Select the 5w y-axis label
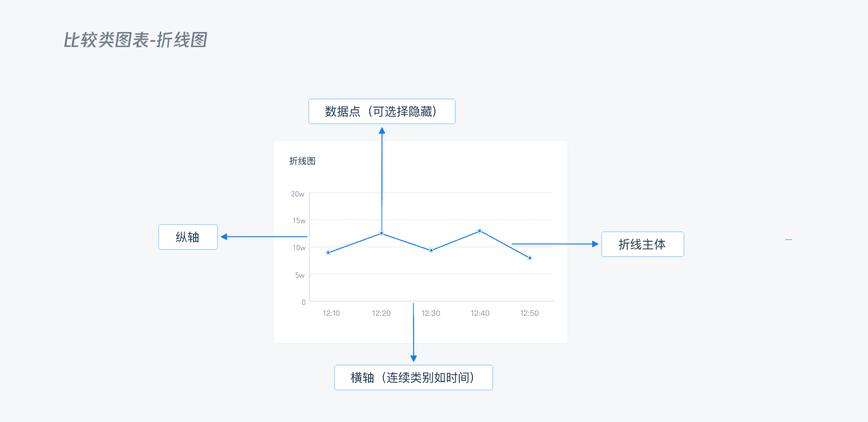868x422 pixels. 300,275
